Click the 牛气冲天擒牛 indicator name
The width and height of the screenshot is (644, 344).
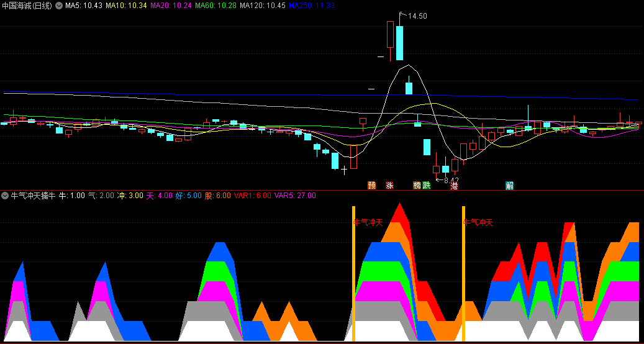pyautogui.click(x=32, y=196)
